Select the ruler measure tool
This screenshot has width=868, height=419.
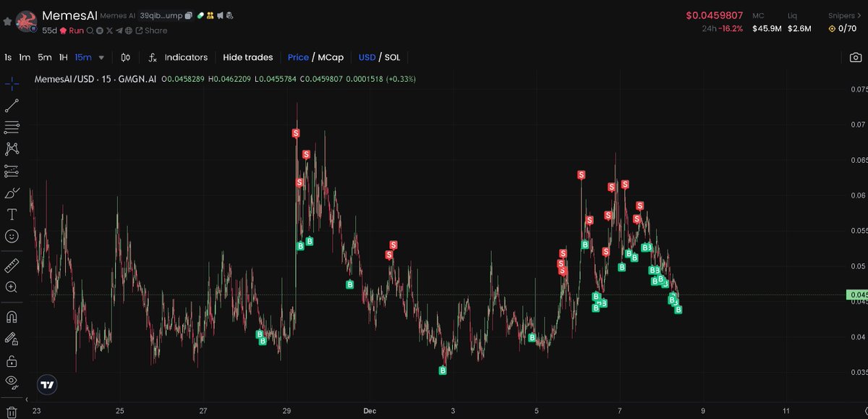click(12, 266)
